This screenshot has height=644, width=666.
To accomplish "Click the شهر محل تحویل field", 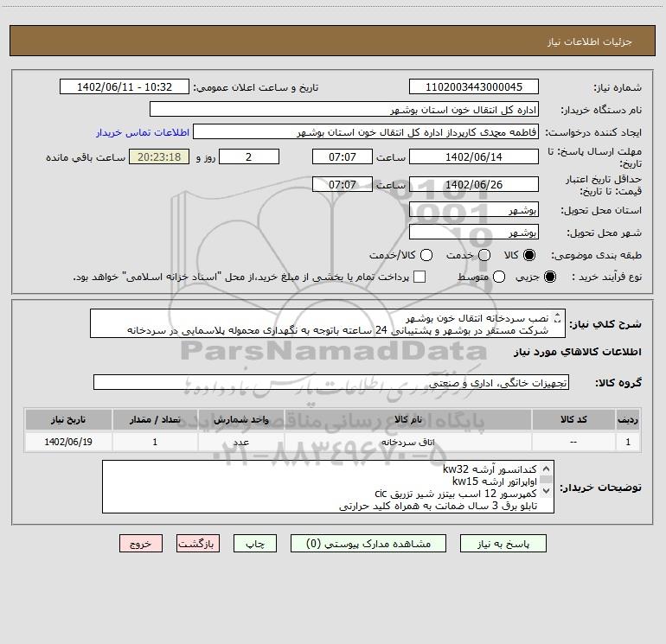I will [474, 233].
